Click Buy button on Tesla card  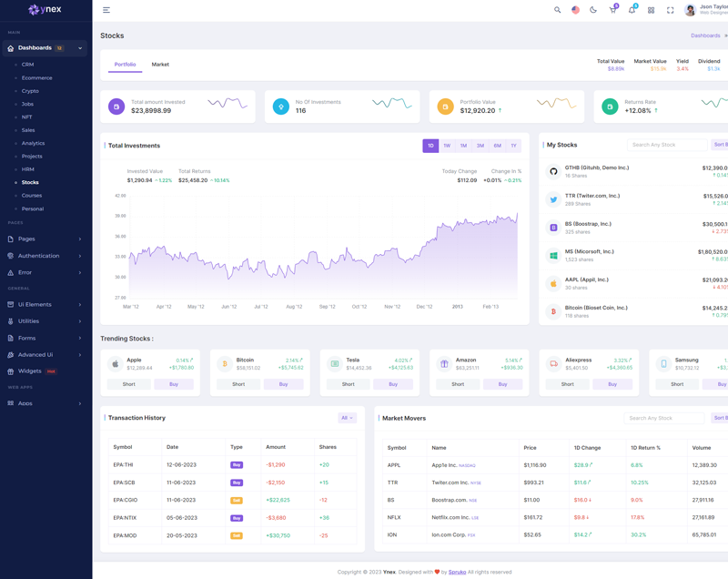pyautogui.click(x=393, y=384)
